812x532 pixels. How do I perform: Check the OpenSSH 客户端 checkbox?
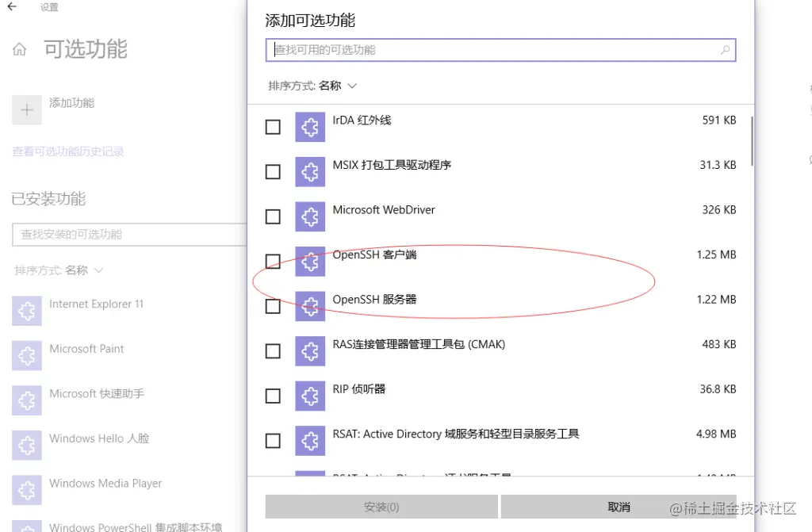pyautogui.click(x=273, y=261)
